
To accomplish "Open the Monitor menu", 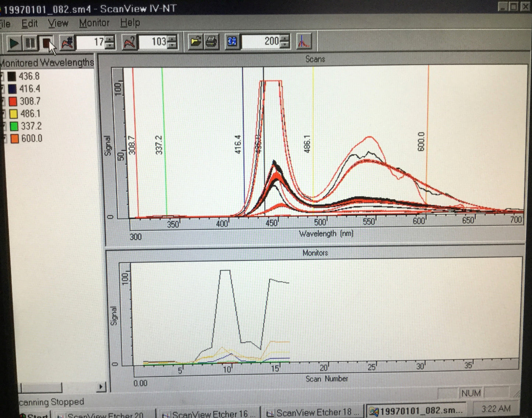I will tap(94, 23).
